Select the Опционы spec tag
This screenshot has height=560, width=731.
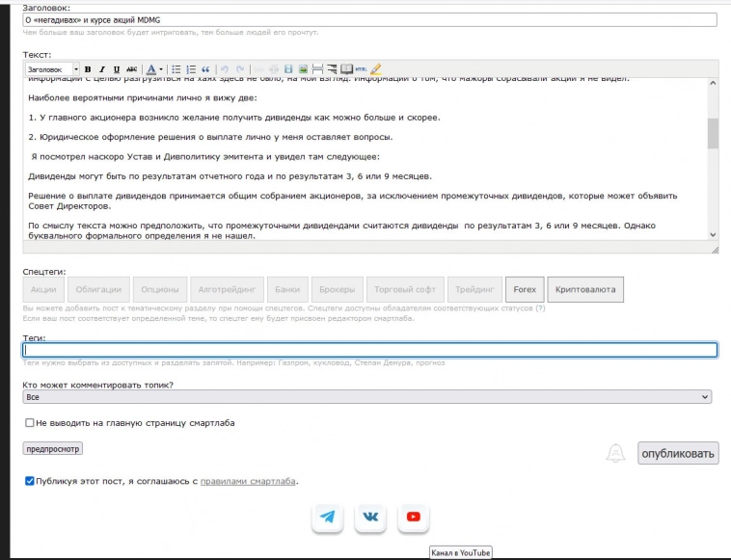160,289
